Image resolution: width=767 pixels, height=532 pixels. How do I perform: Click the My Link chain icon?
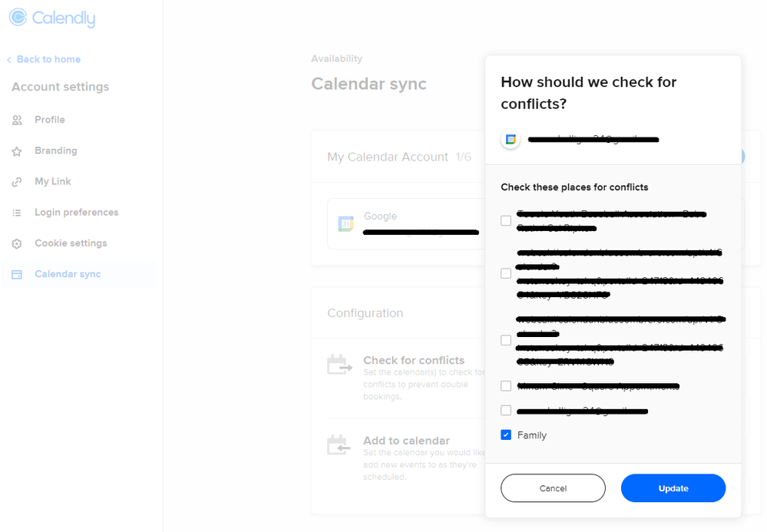coord(17,182)
